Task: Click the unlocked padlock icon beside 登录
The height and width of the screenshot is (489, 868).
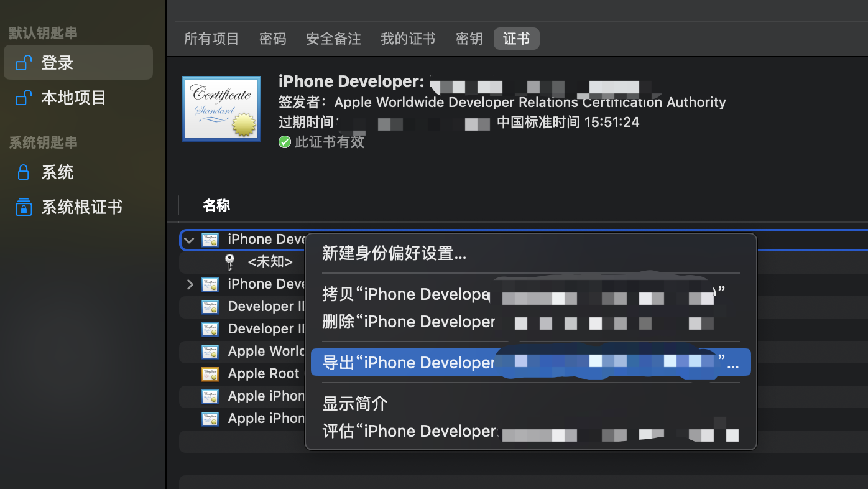Action: [x=24, y=63]
